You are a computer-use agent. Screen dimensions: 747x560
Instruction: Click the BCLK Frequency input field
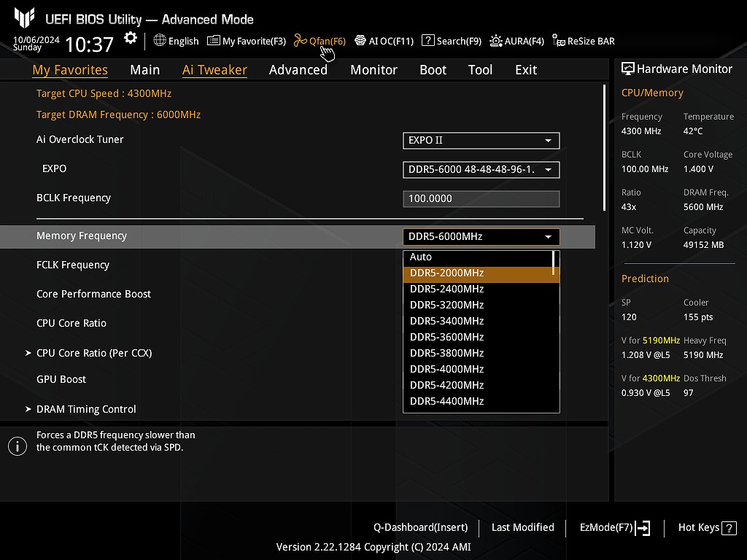481,198
